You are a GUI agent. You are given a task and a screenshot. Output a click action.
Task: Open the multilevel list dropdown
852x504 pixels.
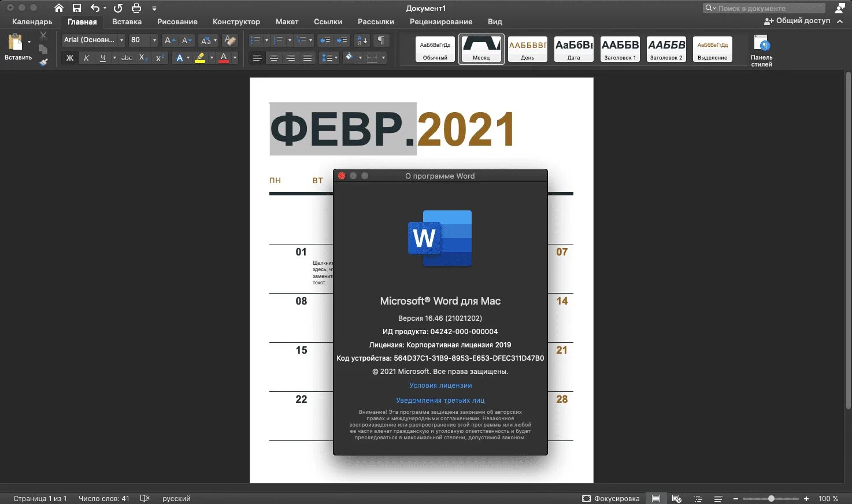click(x=304, y=40)
